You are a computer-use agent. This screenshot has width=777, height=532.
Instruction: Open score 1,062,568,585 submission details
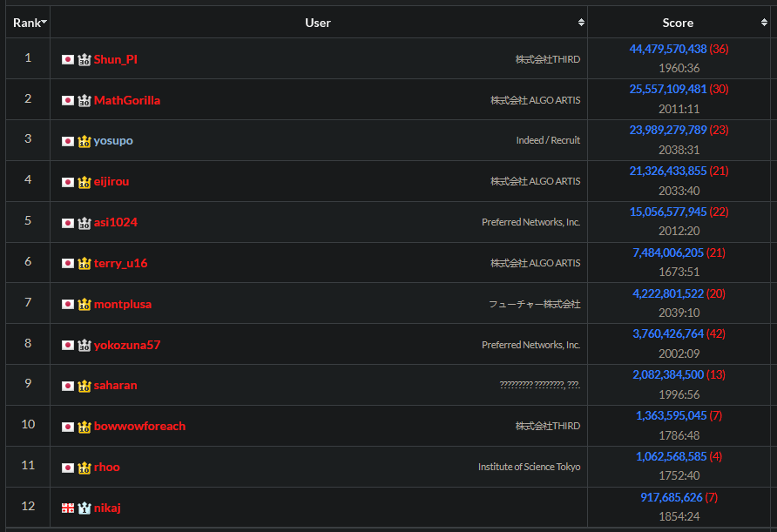[x=672, y=457]
